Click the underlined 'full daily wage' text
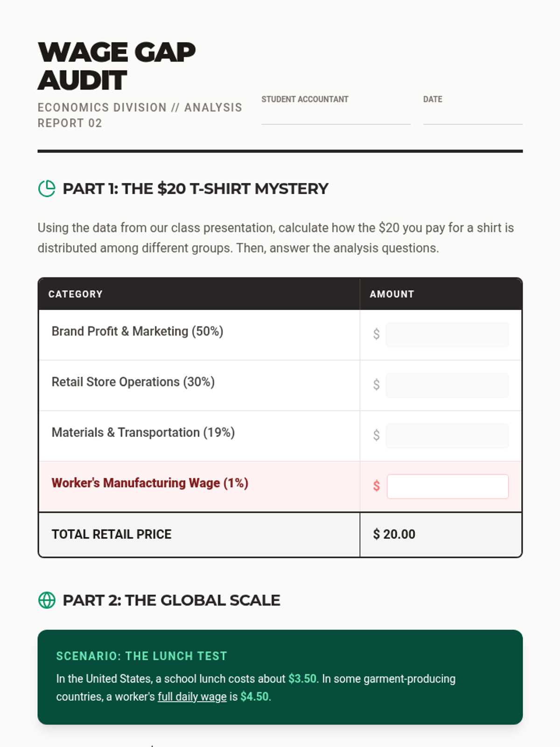 coord(192,697)
